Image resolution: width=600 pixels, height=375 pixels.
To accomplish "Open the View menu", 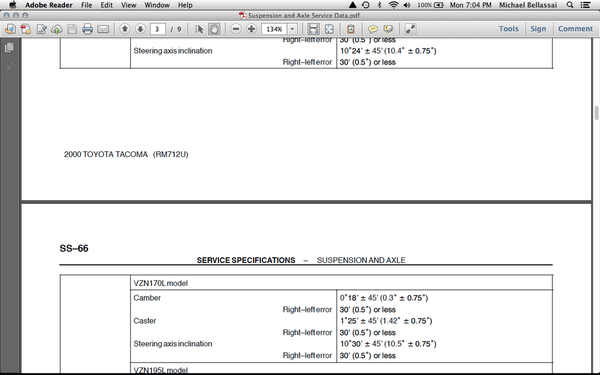I will [x=129, y=5].
